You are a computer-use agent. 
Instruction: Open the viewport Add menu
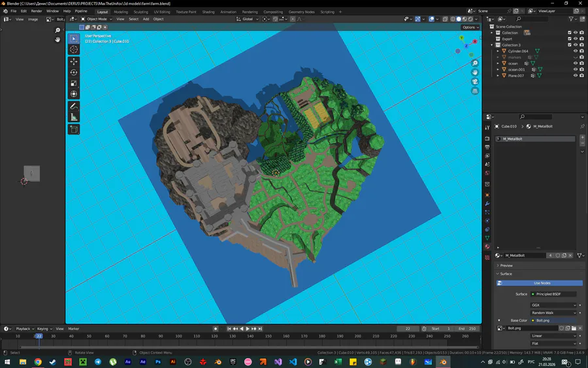pyautogui.click(x=146, y=19)
